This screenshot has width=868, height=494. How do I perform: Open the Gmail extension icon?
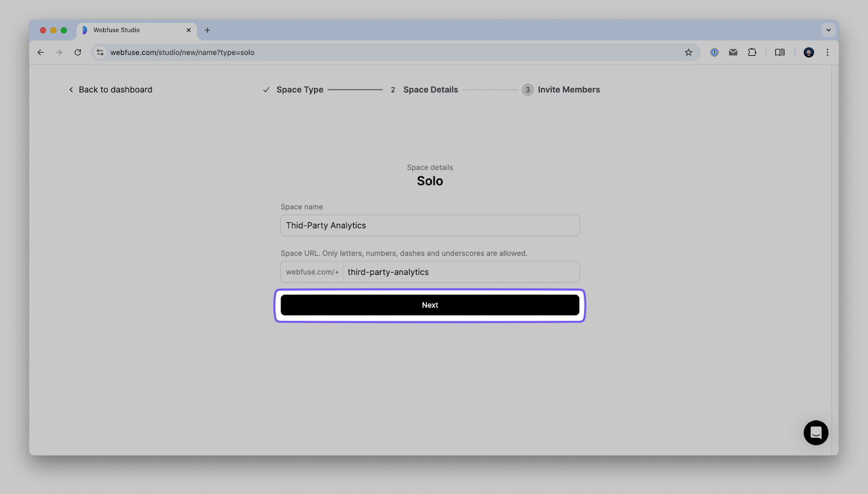(733, 52)
